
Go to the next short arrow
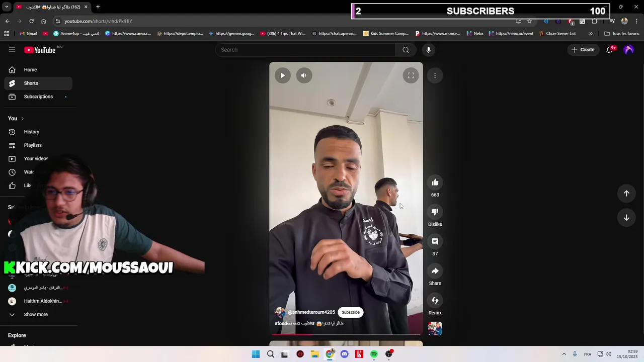tap(626, 218)
